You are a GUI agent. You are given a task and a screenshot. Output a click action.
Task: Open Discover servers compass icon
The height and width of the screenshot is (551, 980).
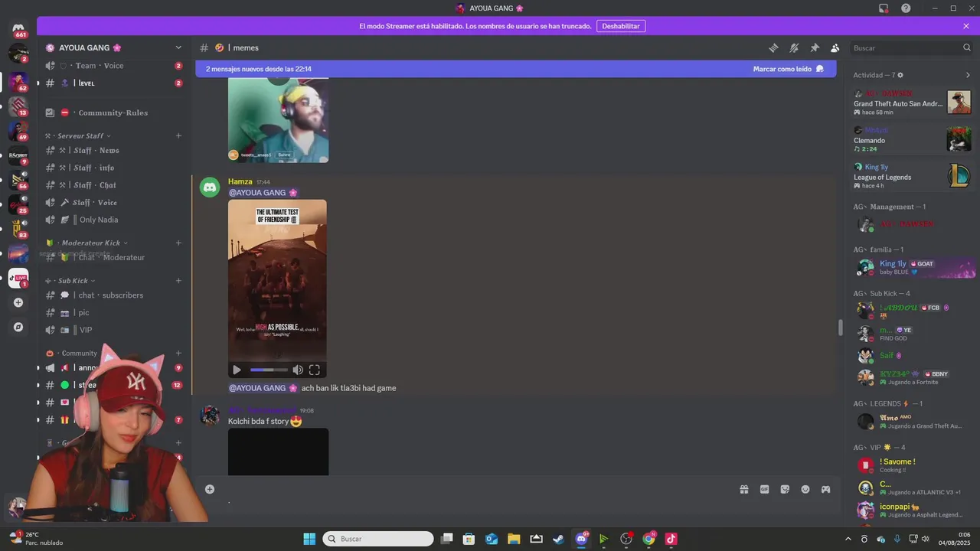(18, 327)
